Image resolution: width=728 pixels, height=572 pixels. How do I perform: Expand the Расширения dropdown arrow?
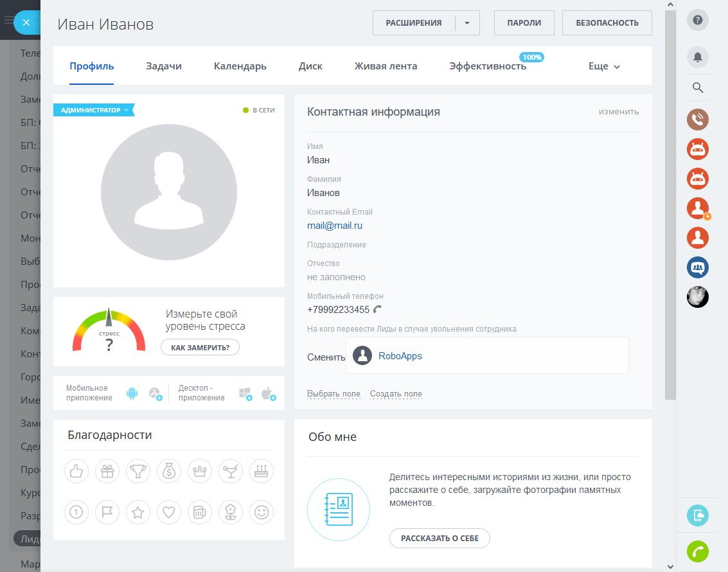click(467, 23)
